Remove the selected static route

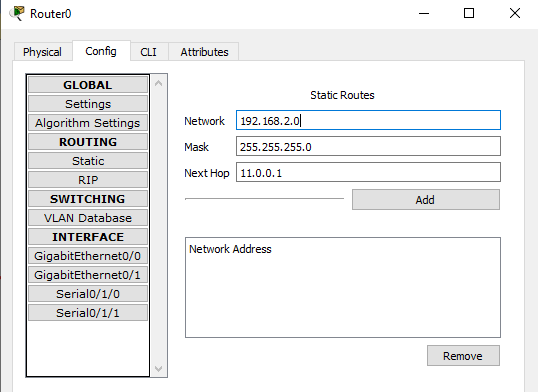pos(463,356)
